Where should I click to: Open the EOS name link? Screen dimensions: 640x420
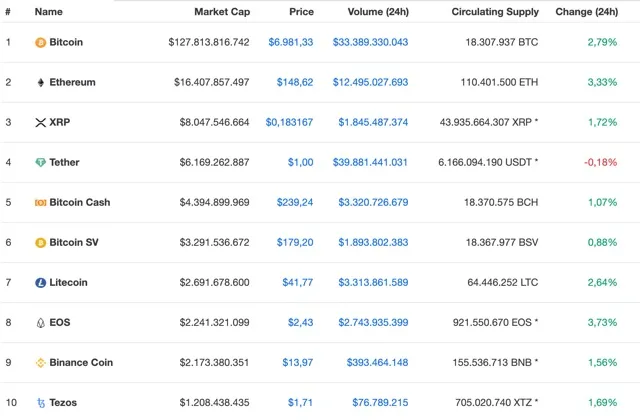tap(60, 322)
